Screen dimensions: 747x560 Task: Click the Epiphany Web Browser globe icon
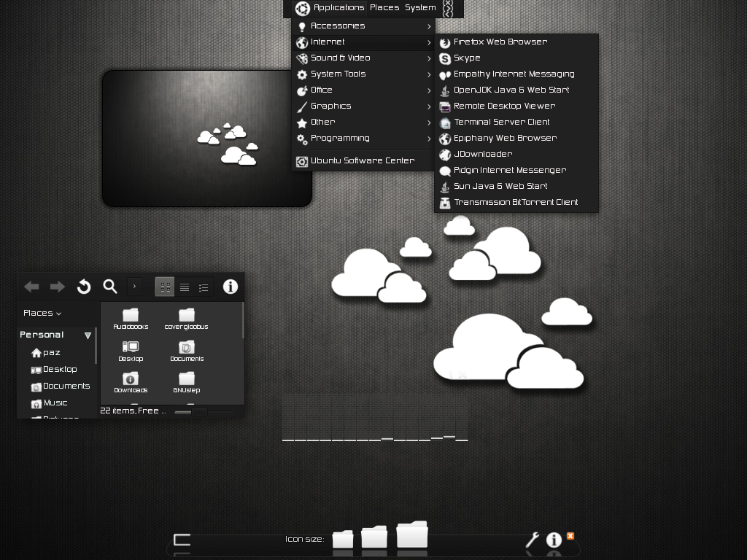click(x=445, y=139)
